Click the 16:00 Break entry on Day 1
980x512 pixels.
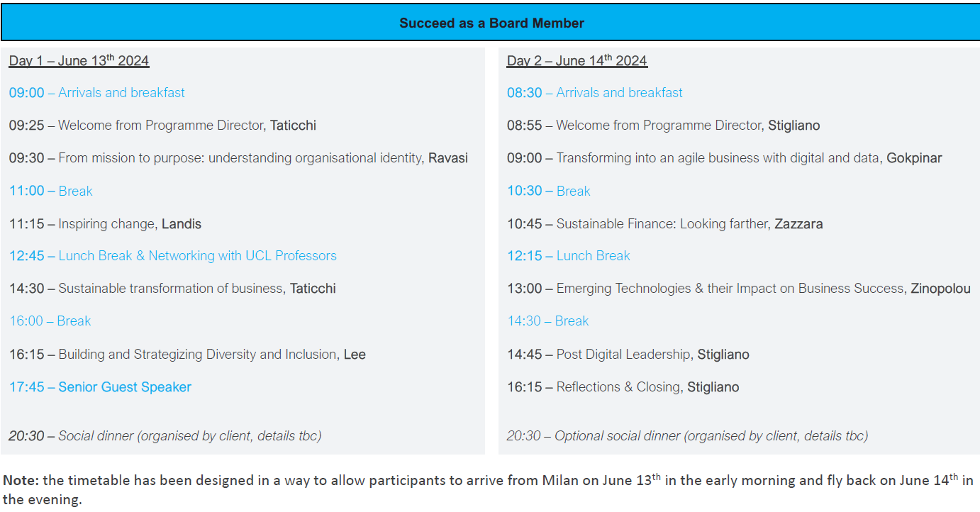coord(50,321)
